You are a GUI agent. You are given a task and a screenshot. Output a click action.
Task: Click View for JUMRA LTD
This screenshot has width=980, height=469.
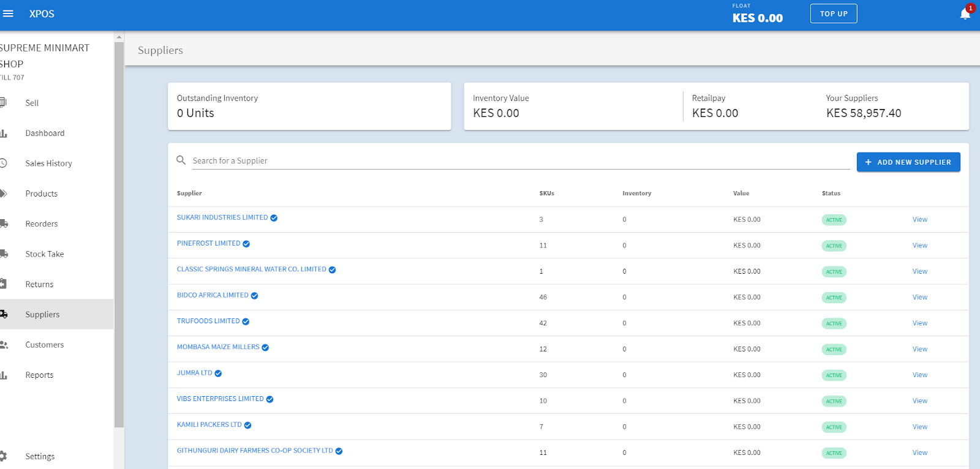[920, 375]
